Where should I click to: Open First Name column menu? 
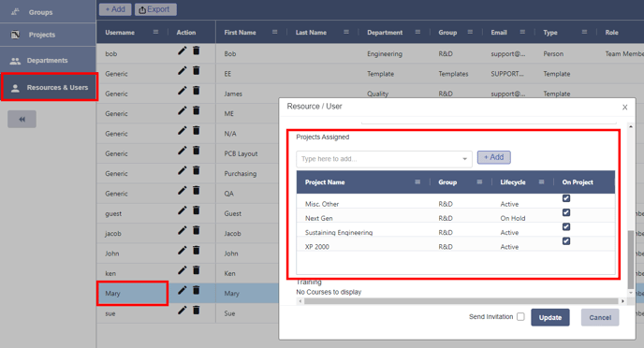(x=275, y=32)
